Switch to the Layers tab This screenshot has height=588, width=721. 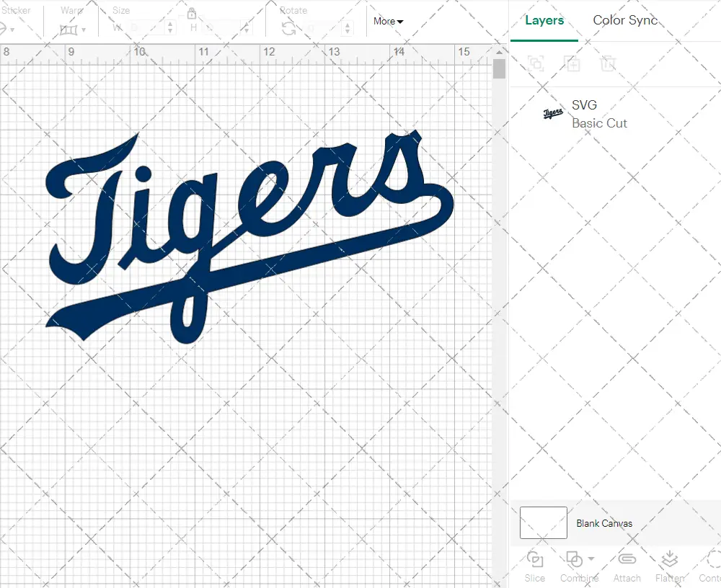tap(544, 20)
